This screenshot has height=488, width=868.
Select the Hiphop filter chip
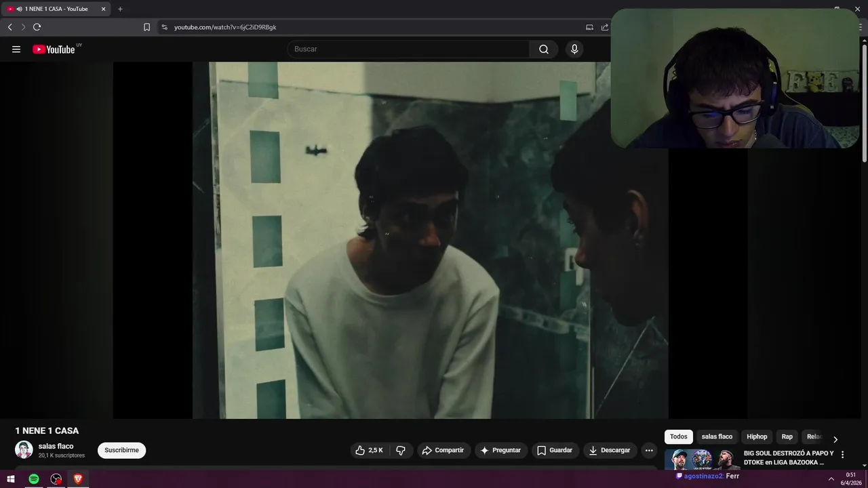click(x=757, y=436)
